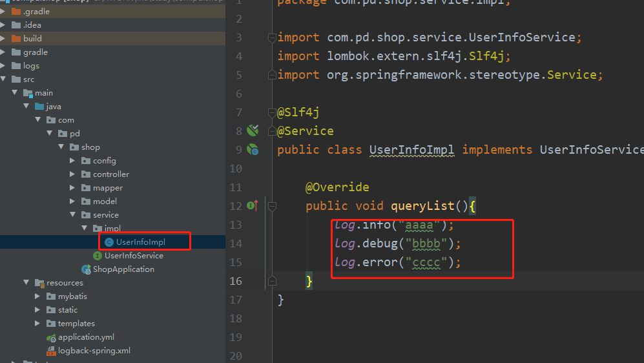Expand the templates folder arrow
The width and height of the screenshot is (644, 363).
click(x=37, y=323)
